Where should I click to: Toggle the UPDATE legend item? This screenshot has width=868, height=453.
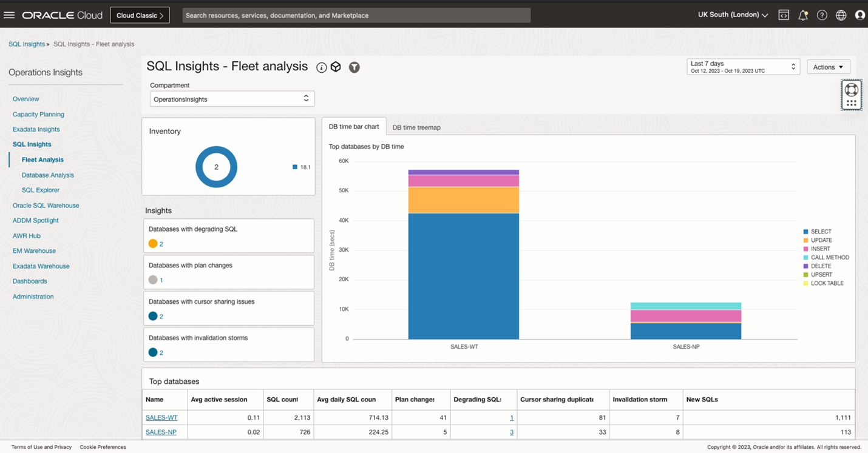(818, 240)
